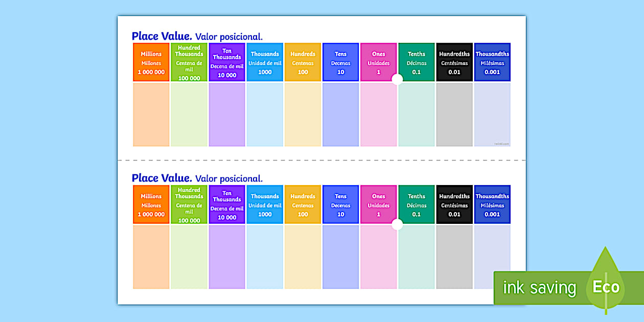This screenshot has height=322, width=644.
Task: Click the empty cell under bottom Tens
Action: [x=340, y=257]
